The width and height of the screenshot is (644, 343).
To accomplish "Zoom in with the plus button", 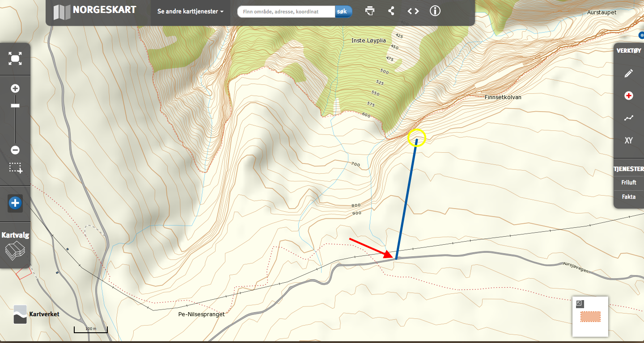I will click(15, 88).
